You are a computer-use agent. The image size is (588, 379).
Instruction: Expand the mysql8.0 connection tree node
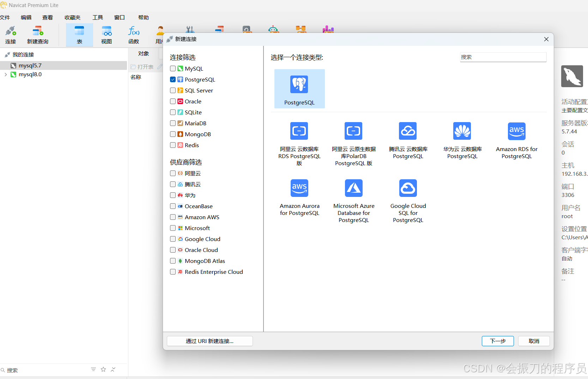pos(5,74)
